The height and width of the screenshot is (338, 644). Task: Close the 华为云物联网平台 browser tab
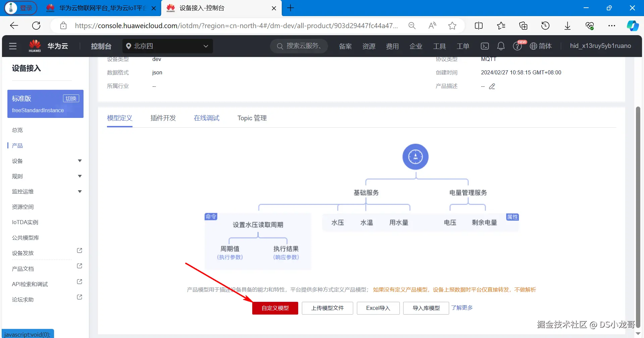154,8
